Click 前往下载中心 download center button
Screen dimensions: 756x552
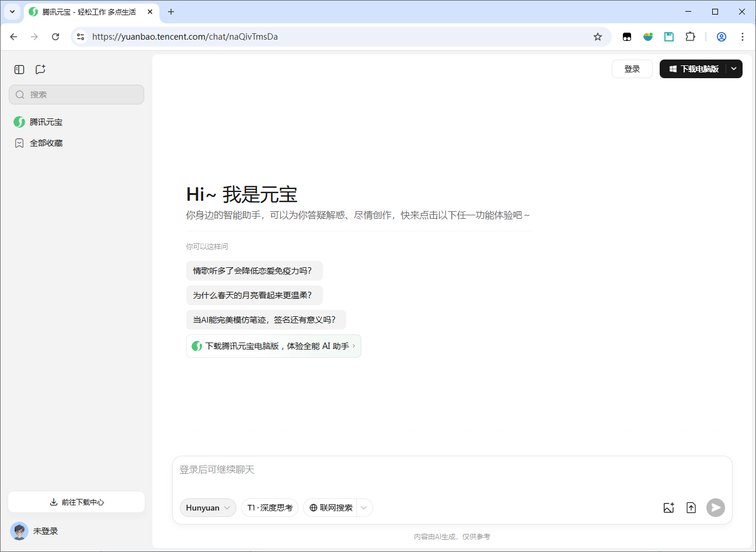point(76,502)
